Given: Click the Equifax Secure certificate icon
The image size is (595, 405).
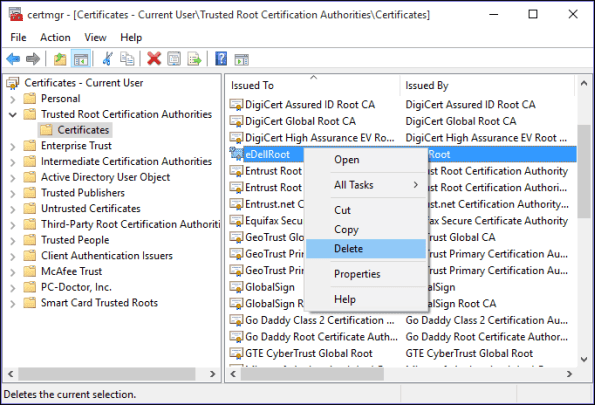Looking at the screenshot, I should point(236,221).
